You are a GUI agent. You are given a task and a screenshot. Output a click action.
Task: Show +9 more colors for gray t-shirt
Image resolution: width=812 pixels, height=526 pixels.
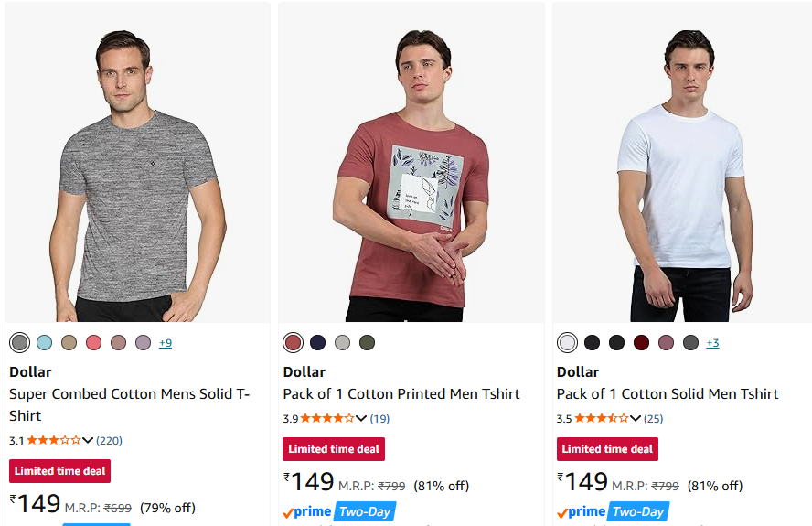tap(166, 342)
